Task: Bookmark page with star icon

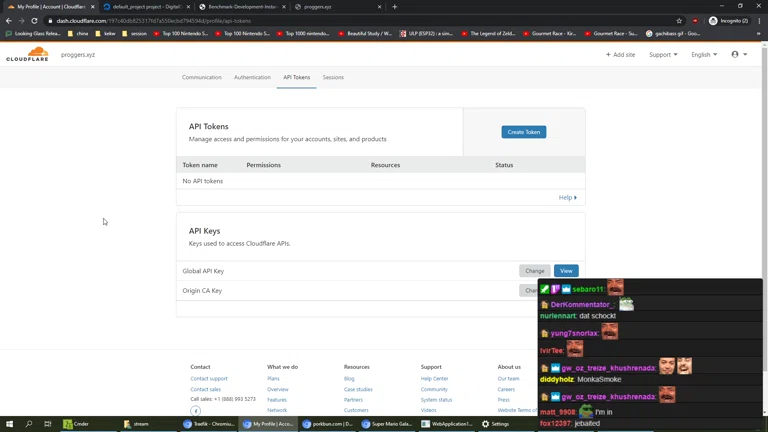Action: coord(679,21)
